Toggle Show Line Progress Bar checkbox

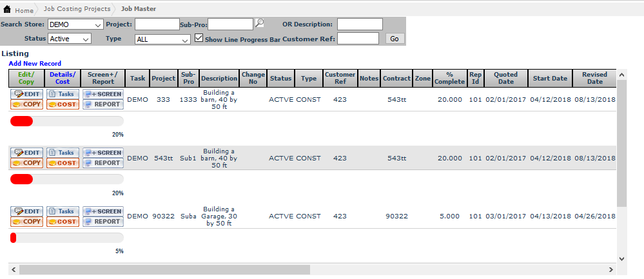tap(199, 38)
